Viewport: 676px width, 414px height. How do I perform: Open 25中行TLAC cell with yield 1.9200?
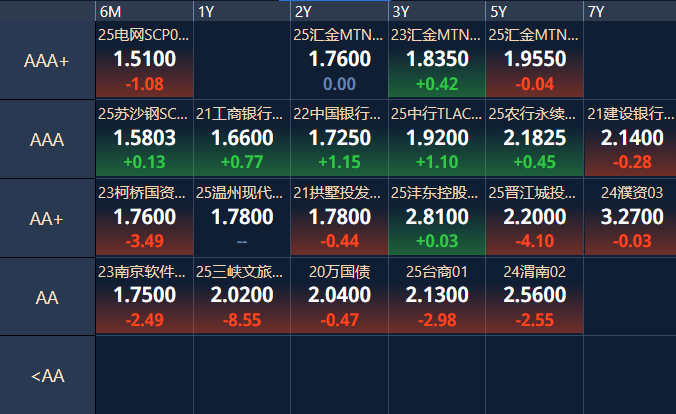[436, 139]
